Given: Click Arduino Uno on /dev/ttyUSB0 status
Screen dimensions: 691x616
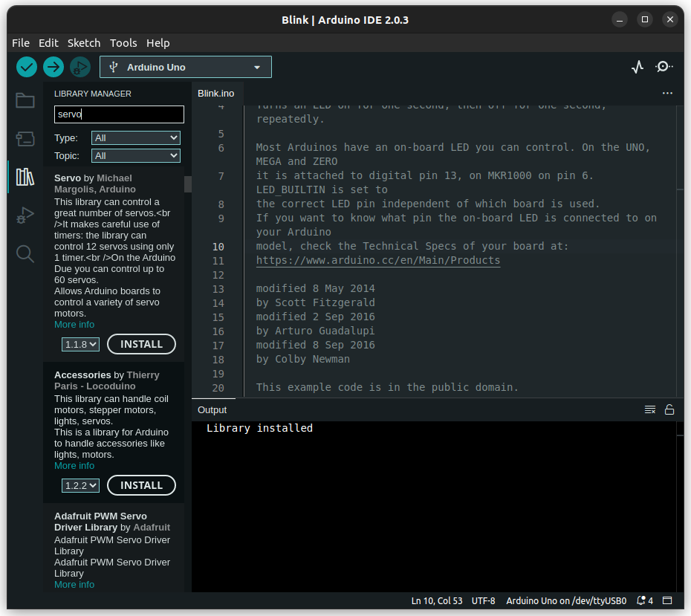Looking at the screenshot, I should tap(566, 600).
